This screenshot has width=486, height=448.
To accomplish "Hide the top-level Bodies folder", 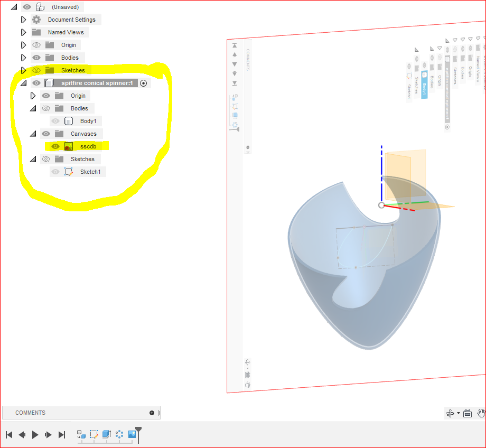I will [36, 58].
